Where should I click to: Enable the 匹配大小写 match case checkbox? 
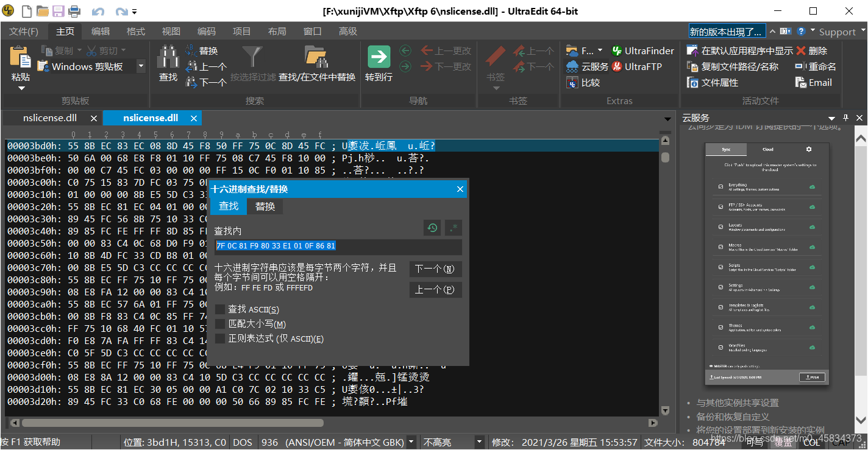pyautogui.click(x=220, y=324)
